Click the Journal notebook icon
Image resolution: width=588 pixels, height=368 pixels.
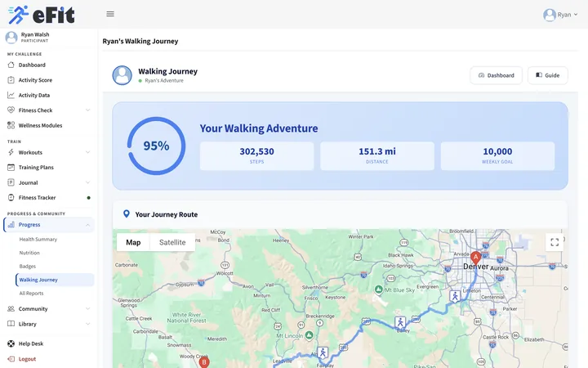(x=11, y=182)
